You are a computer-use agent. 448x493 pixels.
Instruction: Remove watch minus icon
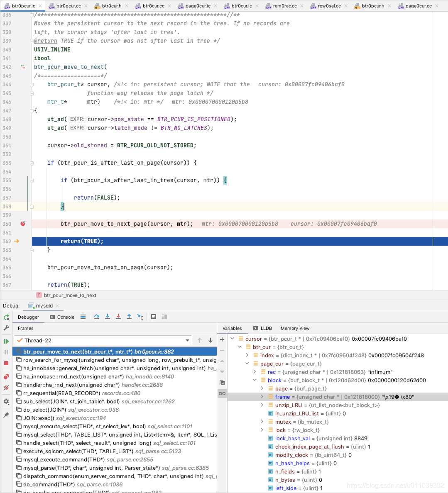point(222,350)
